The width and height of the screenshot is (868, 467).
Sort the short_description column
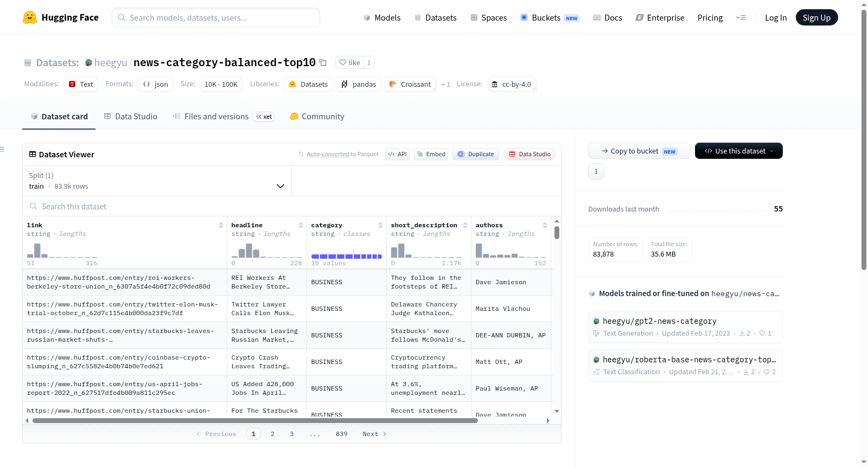click(465, 225)
